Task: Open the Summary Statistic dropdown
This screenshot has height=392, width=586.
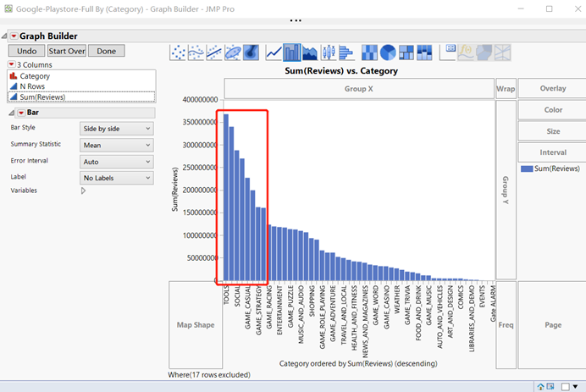Action: [x=117, y=145]
